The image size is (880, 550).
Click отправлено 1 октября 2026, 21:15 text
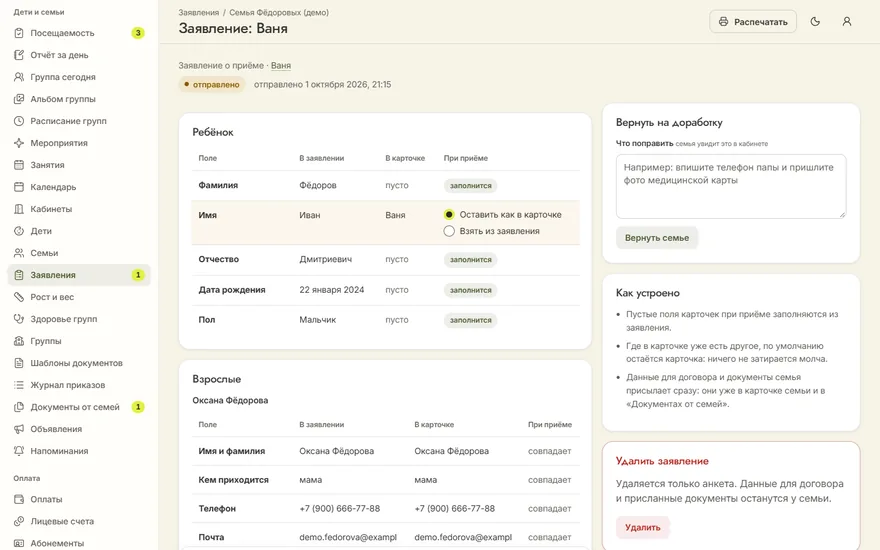click(x=323, y=85)
